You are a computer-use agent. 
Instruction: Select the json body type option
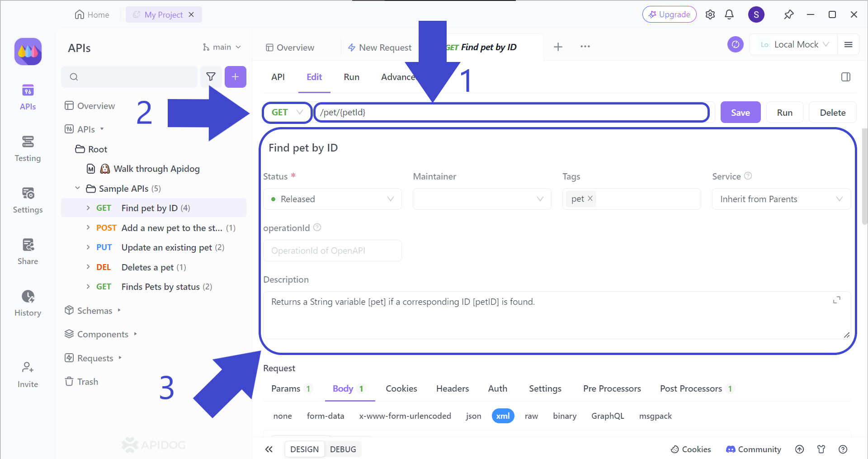473,416
